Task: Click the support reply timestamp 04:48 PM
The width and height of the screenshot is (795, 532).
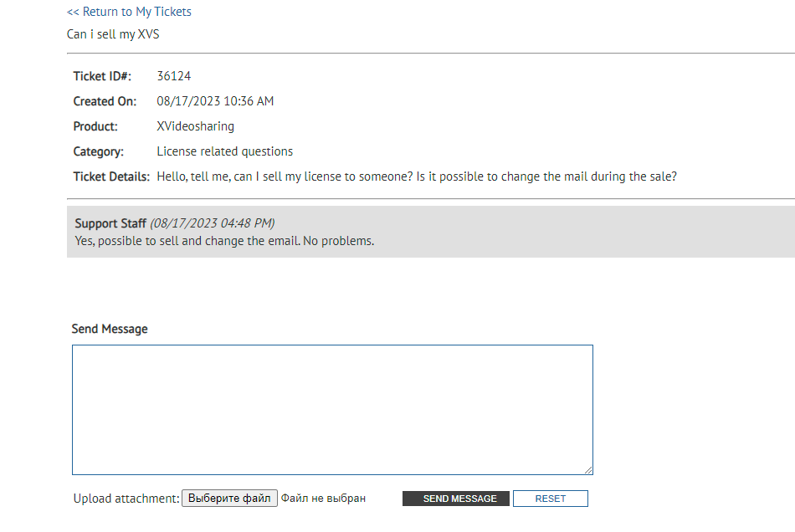Action: point(212,223)
